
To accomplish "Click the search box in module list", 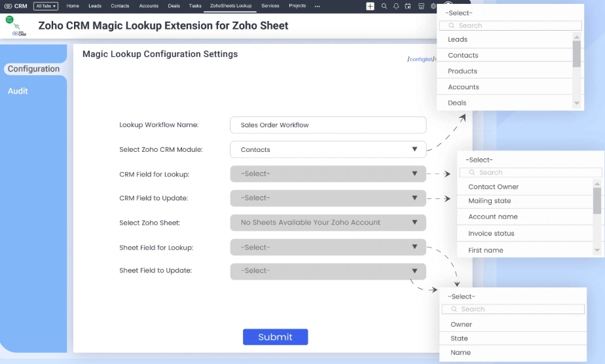I will pos(510,26).
